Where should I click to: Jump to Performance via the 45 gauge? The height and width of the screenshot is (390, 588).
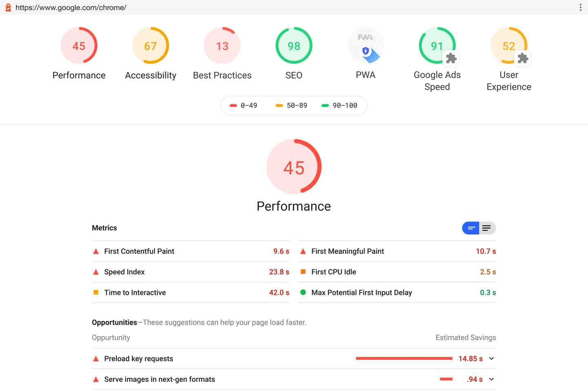click(x=79, y=45)
